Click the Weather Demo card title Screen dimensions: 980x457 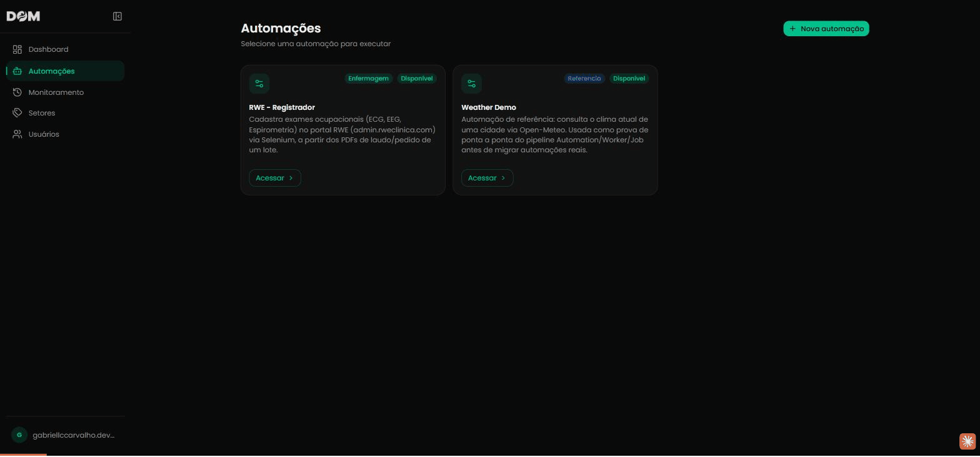point(489,107)
